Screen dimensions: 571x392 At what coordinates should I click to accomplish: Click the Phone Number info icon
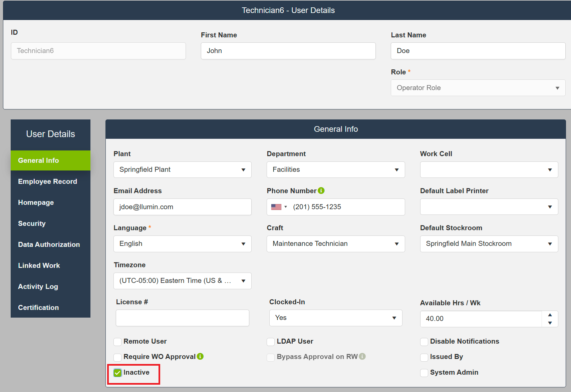tap(321, 190)
